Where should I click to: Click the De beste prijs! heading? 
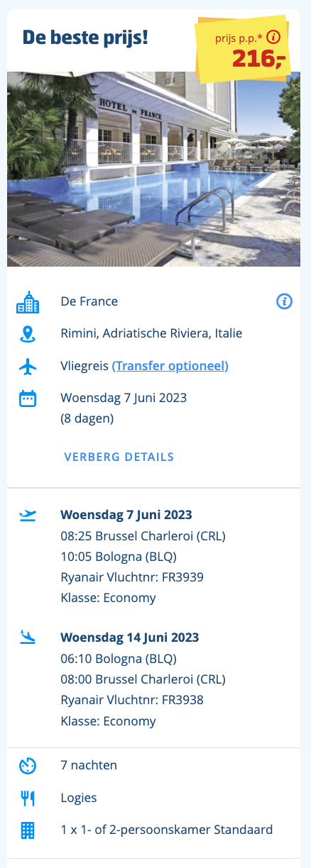pyautogui.click(x=85, y=37)
